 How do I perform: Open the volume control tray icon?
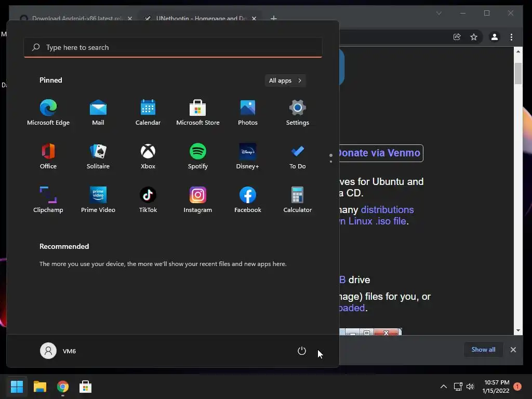(x=470, y=387)
